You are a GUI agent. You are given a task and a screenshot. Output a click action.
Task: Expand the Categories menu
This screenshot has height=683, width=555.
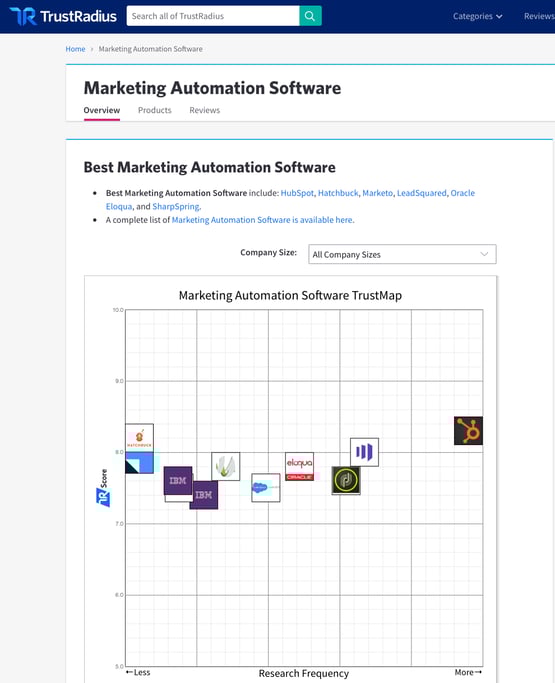tap(477, 16)
